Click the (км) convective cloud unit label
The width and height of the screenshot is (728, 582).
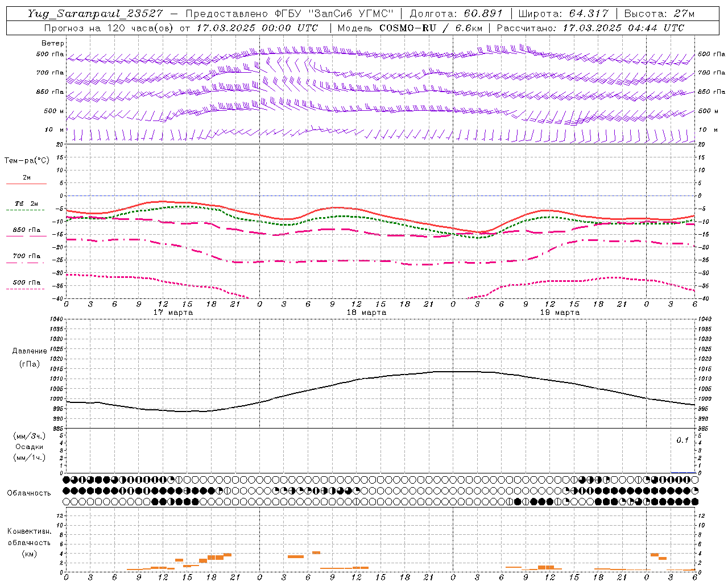click(29, 554)
